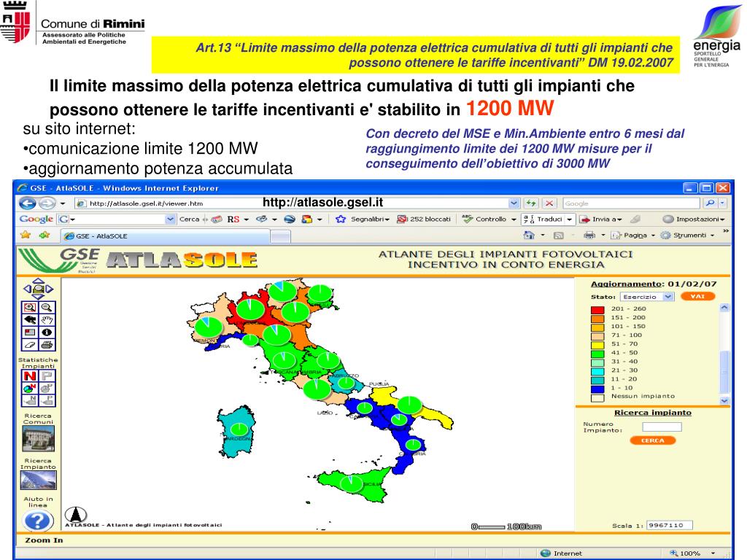747x560 pixels.
Task: Click the Sicilia pie chart on map
Action: [351, 483]
